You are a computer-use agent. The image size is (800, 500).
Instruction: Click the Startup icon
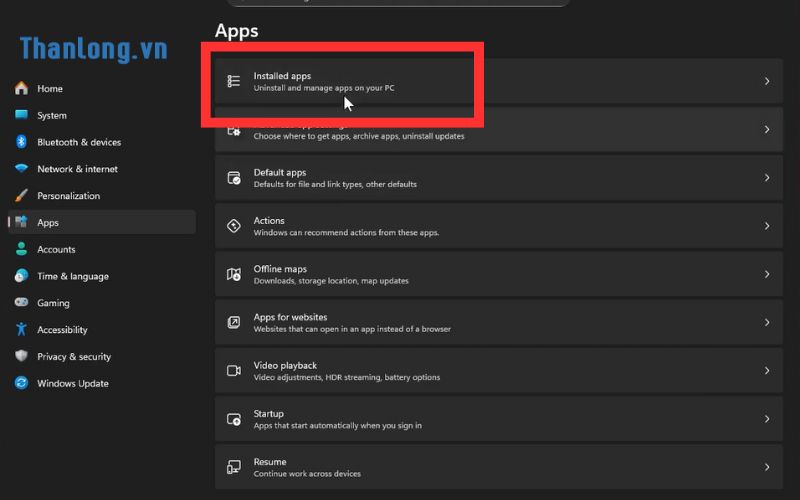pos(234,419)
